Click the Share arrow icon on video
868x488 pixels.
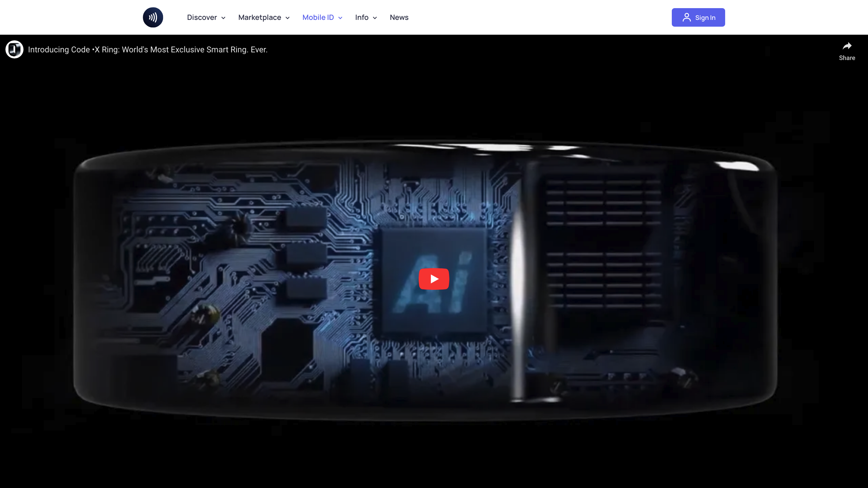(847, 46)
